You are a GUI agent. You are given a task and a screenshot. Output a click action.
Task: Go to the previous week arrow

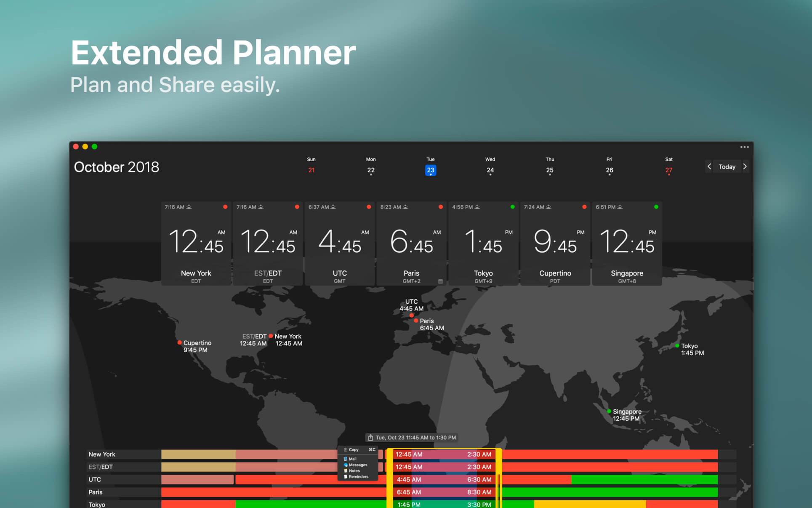(x=709, y=166)
